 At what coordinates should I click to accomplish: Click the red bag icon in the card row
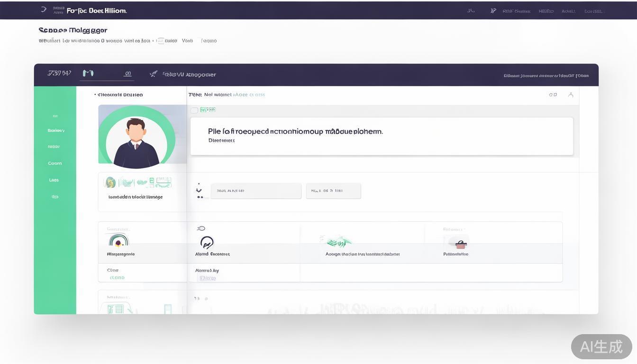pos(460,244)
